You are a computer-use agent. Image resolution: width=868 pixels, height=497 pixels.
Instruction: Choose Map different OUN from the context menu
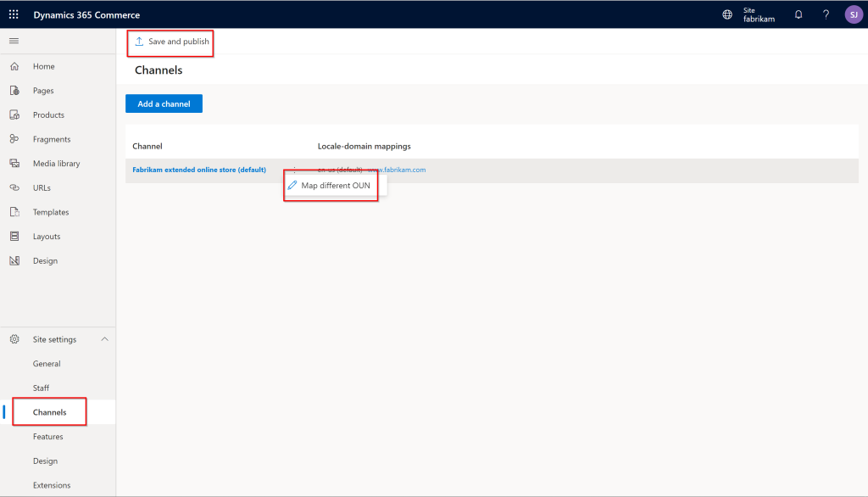pos(331,184)
